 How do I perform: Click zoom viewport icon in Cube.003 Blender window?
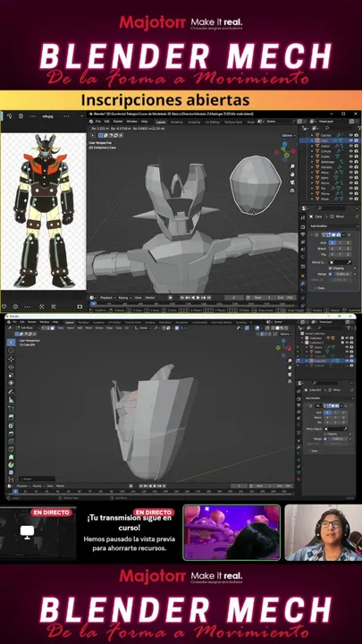click(290, 360)
